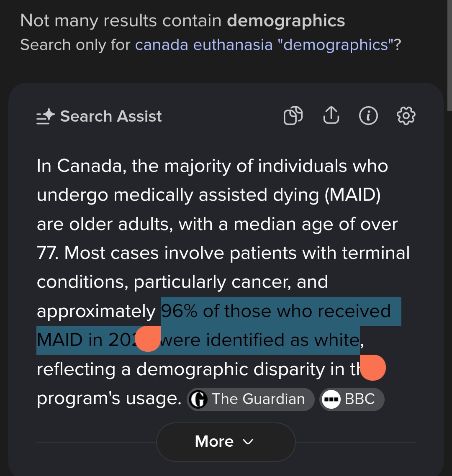Click the More chevron arrow
This screenshot has width=452, height=476.
pyautogui.click(x=248, y=442)
